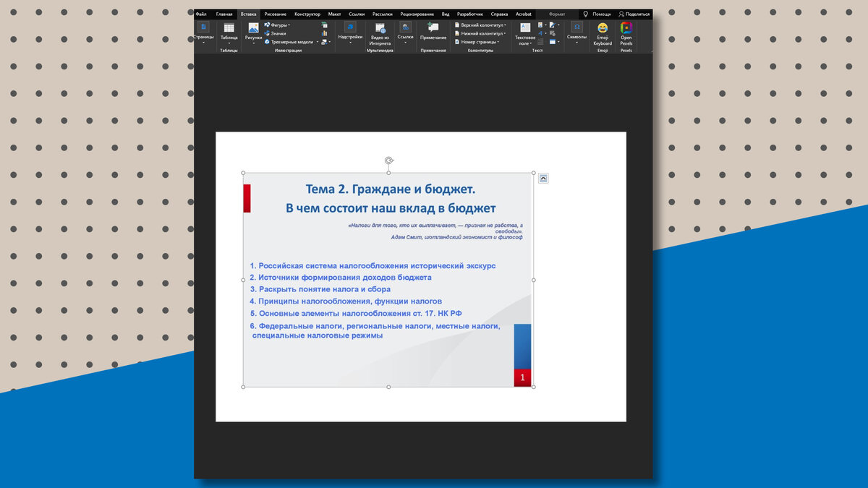Switch to the Главная tab
This screenshot has width=868, height=488.
coord(224,14)
